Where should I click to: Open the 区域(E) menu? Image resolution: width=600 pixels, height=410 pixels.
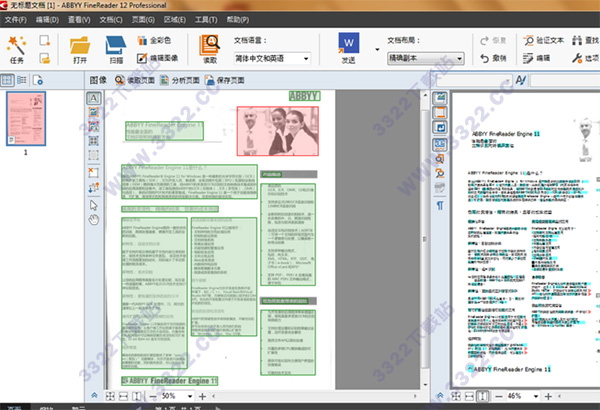click(174, 20)
